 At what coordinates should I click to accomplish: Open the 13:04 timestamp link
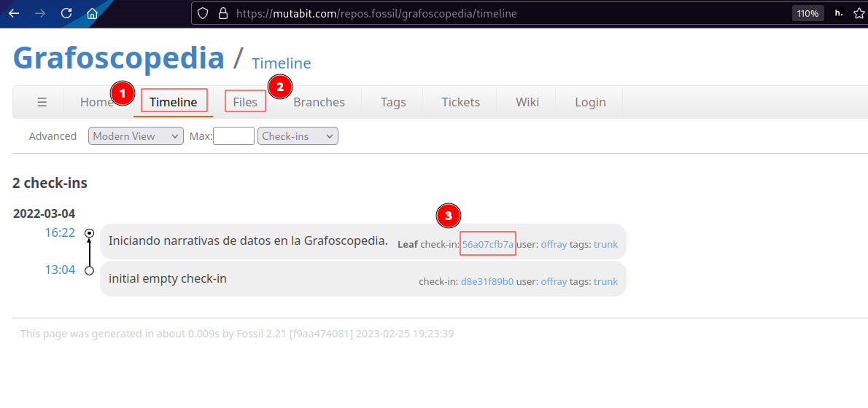click(60, 270)
